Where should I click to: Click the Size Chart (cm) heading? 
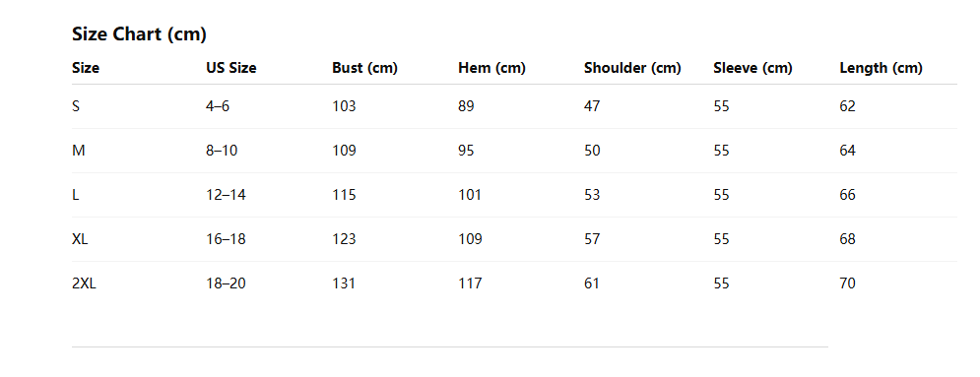pyautogui.click(x=139, y=33)
